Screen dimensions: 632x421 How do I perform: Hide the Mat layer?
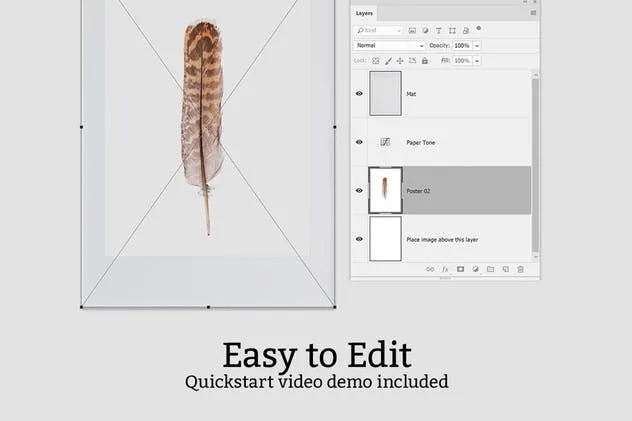click(359, 94)
